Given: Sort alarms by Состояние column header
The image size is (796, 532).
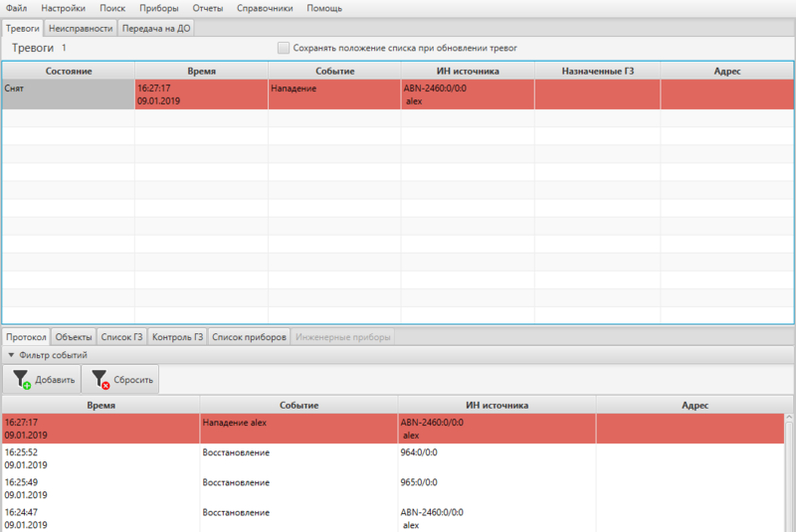Looking at the screenshot, I should point(69,72).
